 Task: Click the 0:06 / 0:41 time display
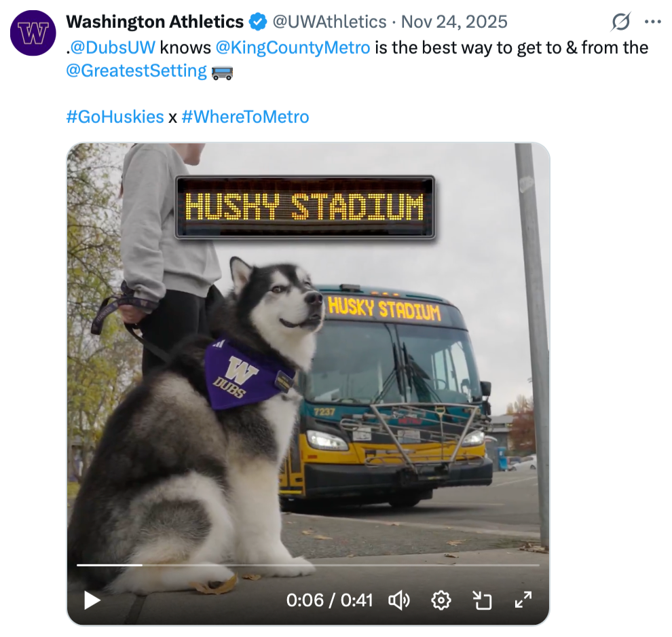tap(329, 600)
